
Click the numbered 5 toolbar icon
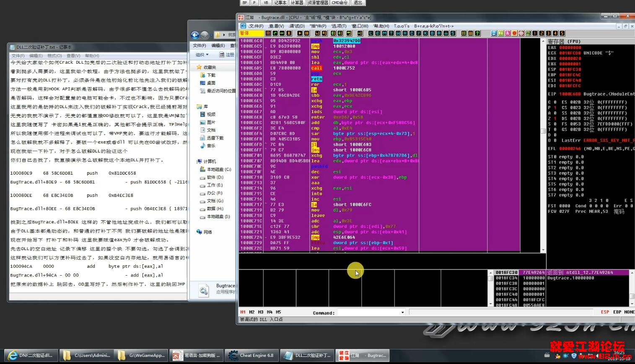pyautogui.click(x=562, y=33)
